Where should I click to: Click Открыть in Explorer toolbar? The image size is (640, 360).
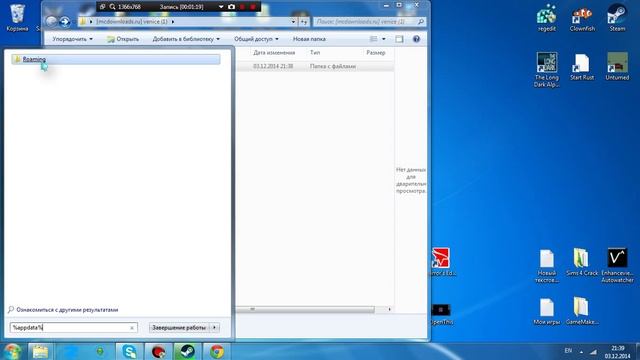click(123, 39)
